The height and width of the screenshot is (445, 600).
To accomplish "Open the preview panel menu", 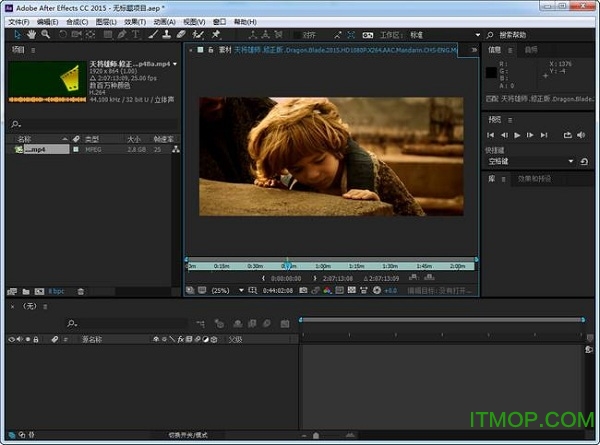I will point(510,120).
